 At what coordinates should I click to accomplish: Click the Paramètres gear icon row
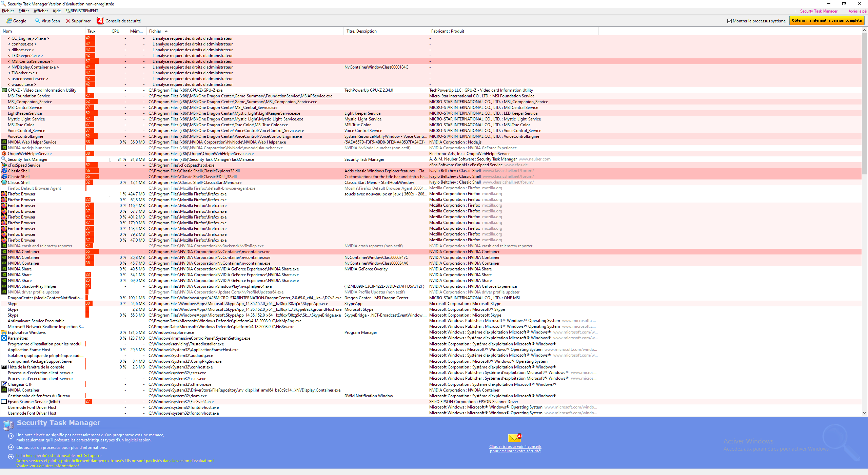(4, 338)
